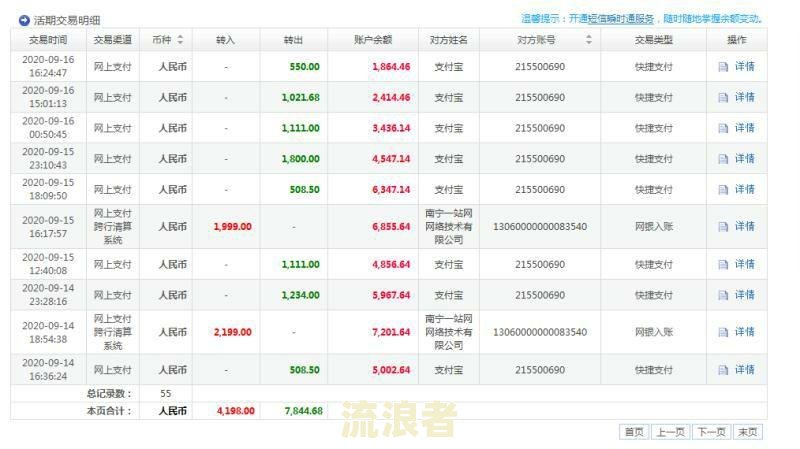
Task: Click the detail icon for the 23:10:43 transaction
Action: [x=723, y=159]
